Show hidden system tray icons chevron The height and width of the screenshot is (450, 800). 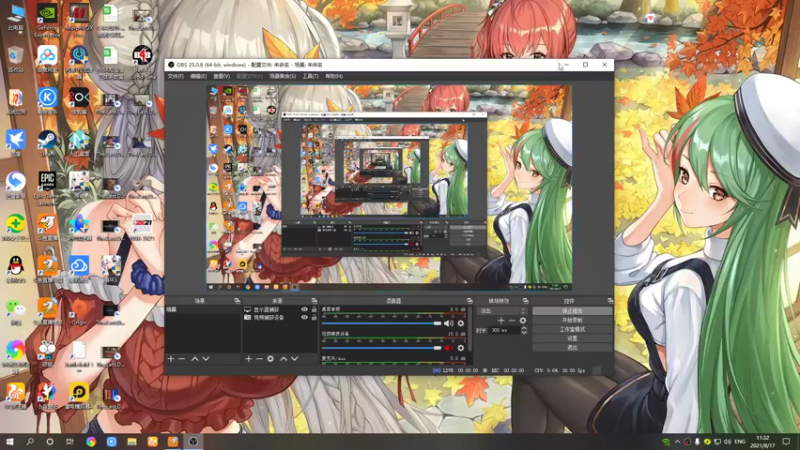677,442
